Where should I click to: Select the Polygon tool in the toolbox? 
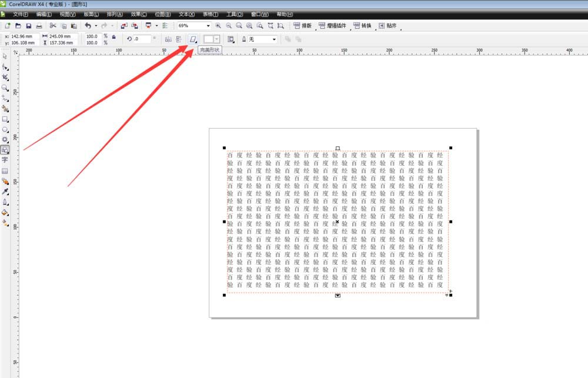click(5, 139)
